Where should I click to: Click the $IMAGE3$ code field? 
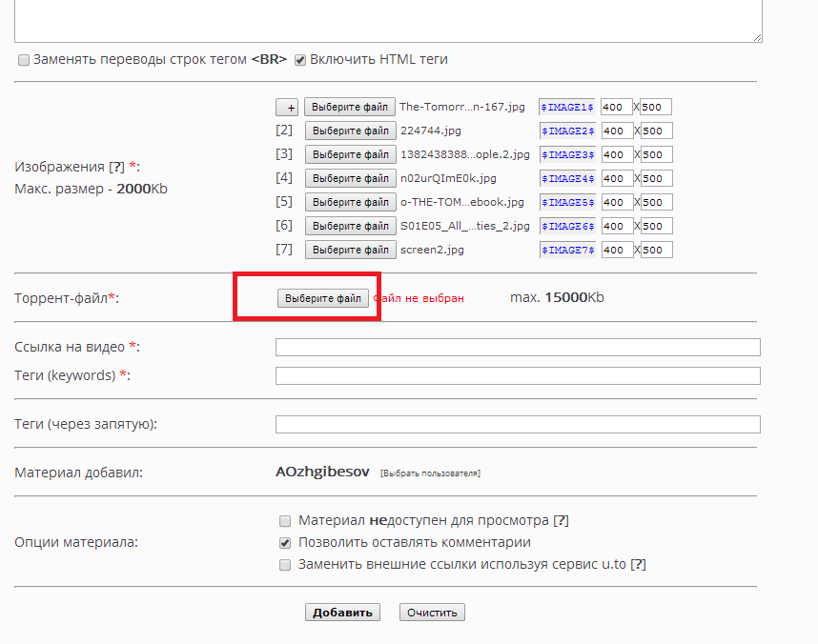(x=567, y=155)
